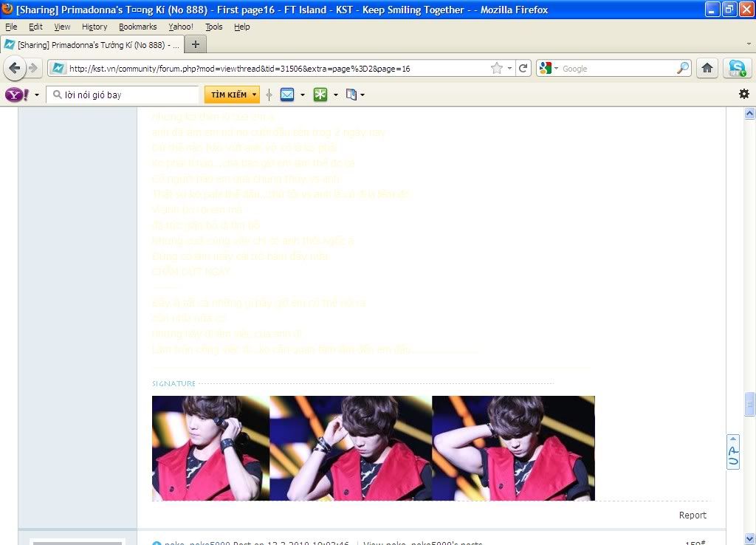Expand the Yahoo! logo dropdown arrow
The image size is (756, 545).
point(37,95)
